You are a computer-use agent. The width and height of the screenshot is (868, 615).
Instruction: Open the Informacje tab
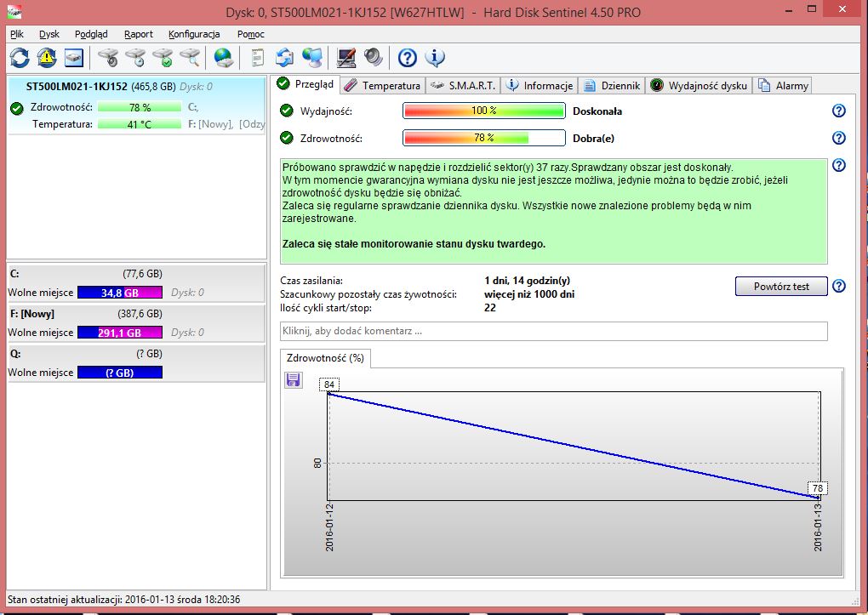click(540, 86)
